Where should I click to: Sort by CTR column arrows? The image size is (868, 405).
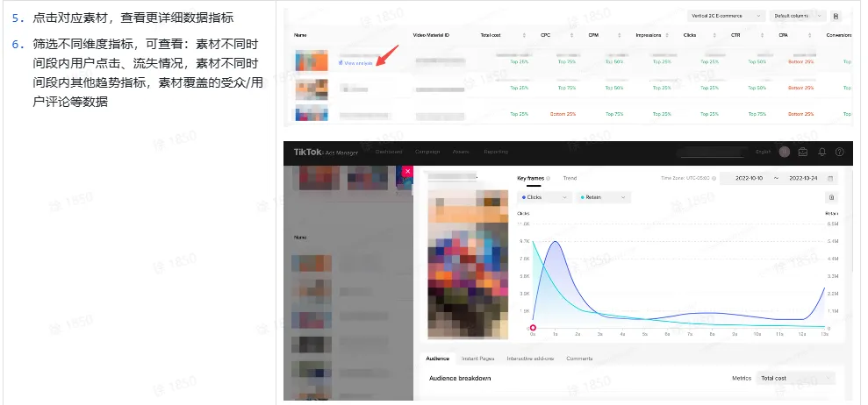click(x=763, y=35)
